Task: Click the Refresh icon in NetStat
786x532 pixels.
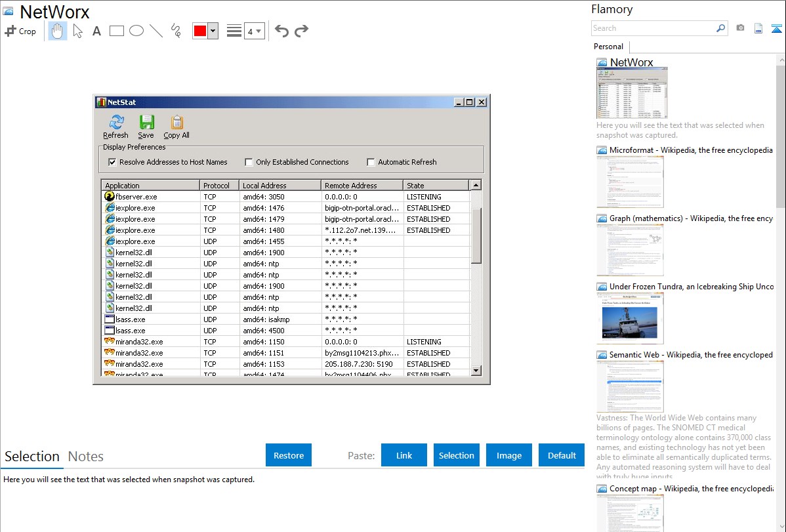Action: pyautogui.click(x=116, y=122)
